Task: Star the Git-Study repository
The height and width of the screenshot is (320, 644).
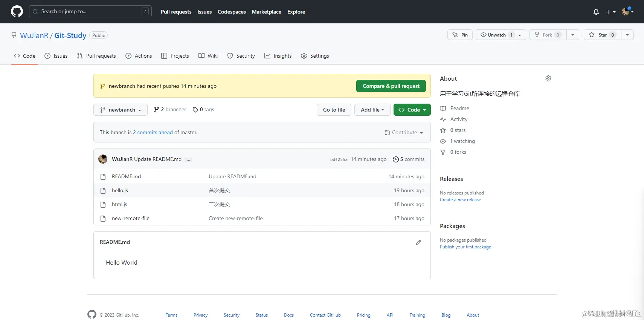Action: coord(603,35)
